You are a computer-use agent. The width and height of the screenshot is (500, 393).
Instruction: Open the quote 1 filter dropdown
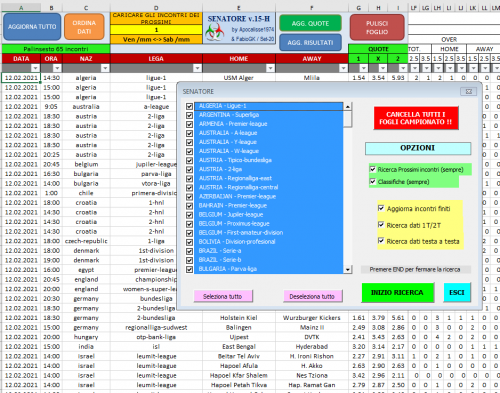(x=363, y=68)
